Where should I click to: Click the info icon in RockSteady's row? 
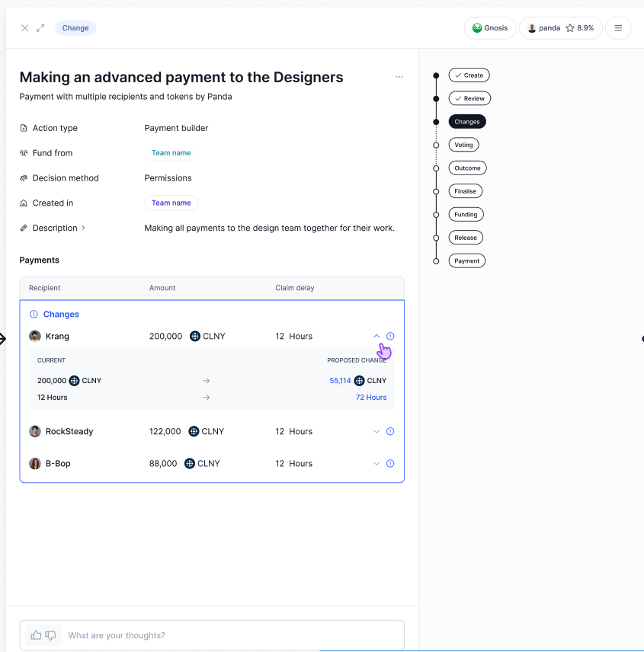390,431
